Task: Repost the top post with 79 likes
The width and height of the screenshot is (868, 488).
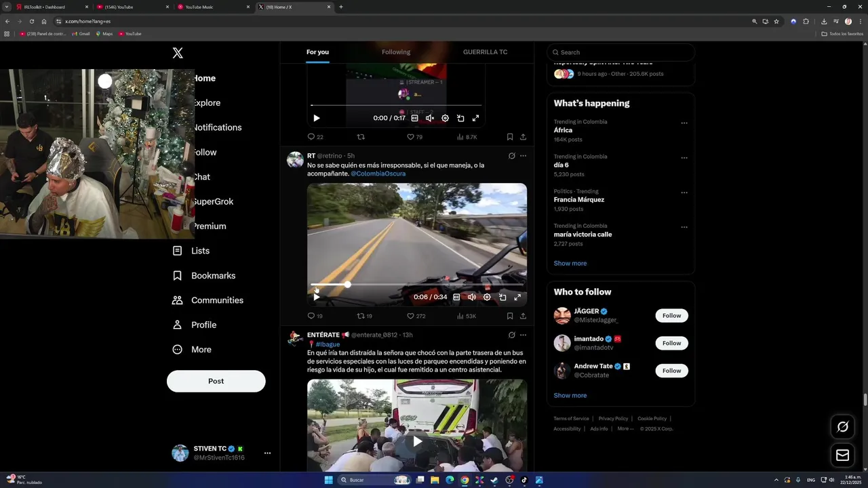Action: (361, 137)
